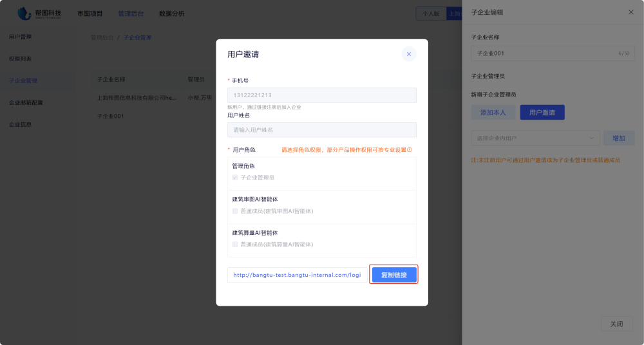Close the 用户邀请 dialog with X icon
This screenshot has width=644, height=345.
pyautogui.click(x=408, y=54)
